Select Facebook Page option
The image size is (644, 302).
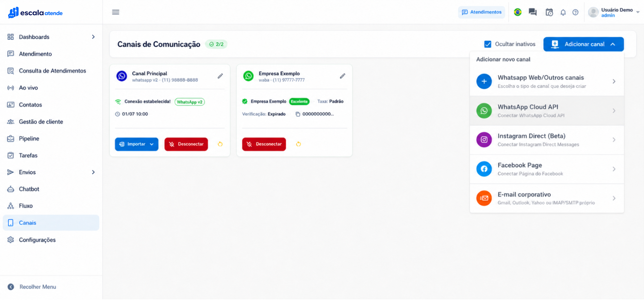[x=547, y=169]
